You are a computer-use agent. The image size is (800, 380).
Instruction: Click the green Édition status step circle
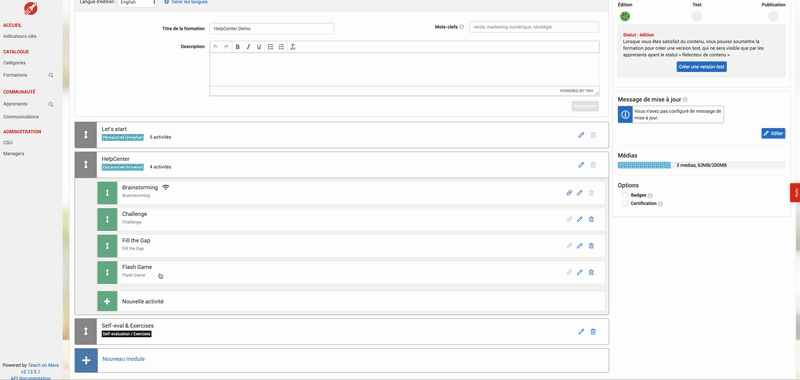tap(625, 16)
